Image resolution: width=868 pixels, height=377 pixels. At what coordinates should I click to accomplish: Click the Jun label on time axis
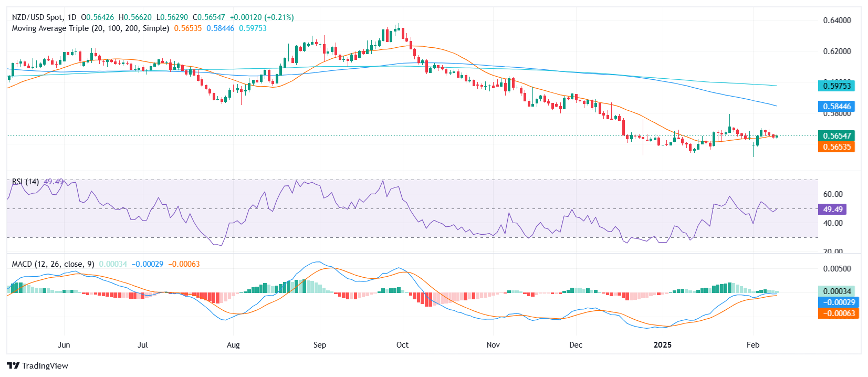(64, 345)
